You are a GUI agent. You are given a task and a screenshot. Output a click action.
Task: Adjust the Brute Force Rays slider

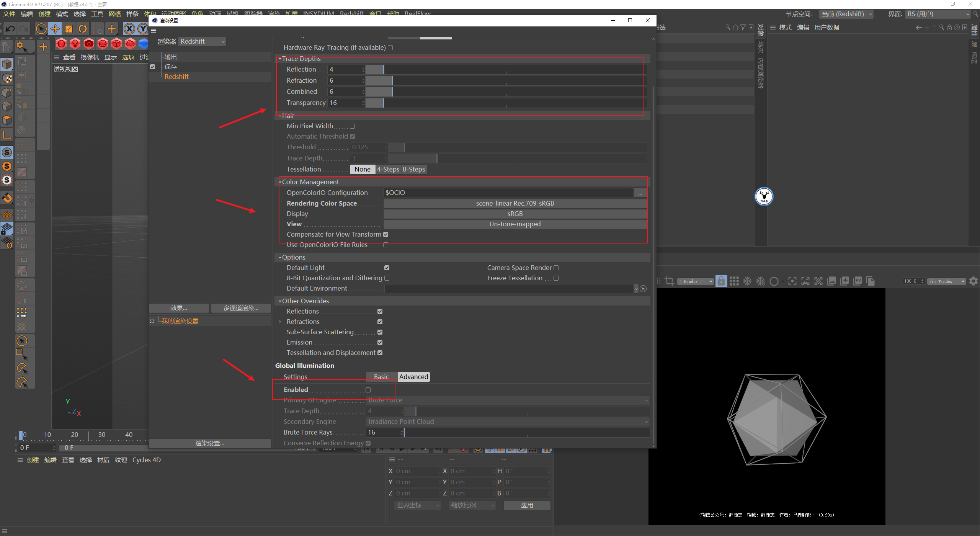[527, 432]
